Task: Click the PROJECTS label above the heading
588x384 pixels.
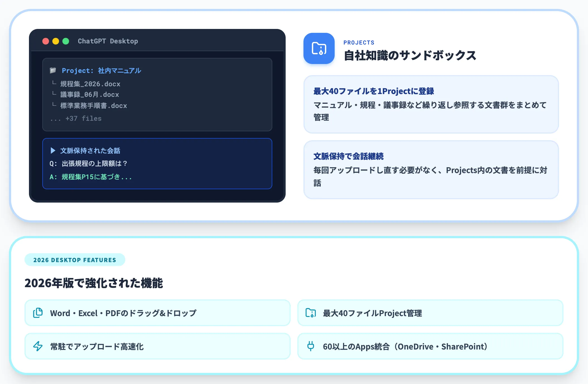Action: tap(359, 43)
